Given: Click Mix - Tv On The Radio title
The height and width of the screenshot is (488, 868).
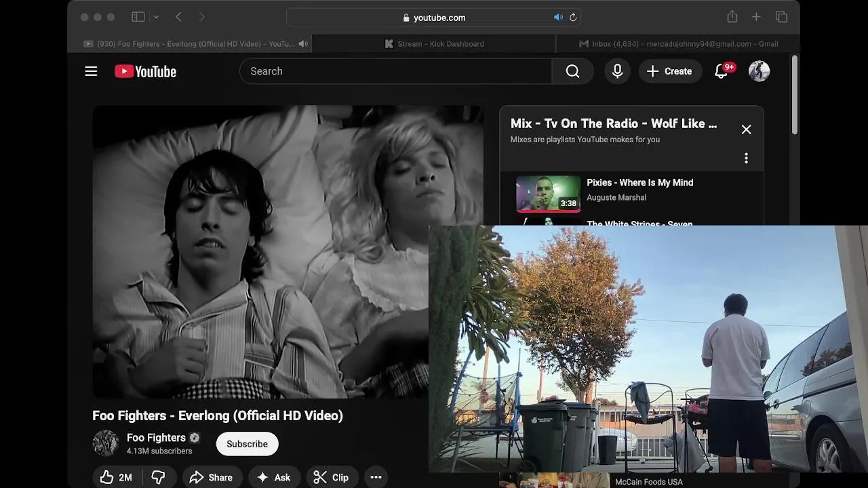Looking at the screenshot, I should [x=614, y=123].
